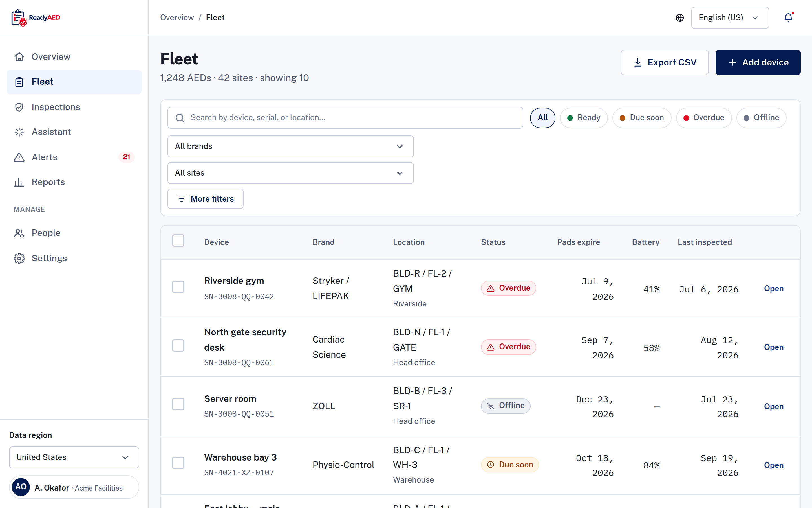Click the globe language icon
This screenshot has height=508, width=812.
679,18
